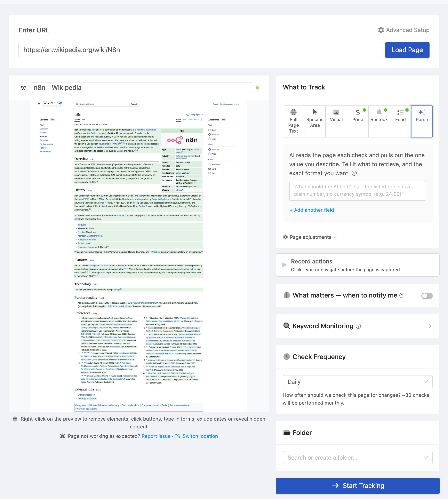The width and height of the screenshot is (448, 499).
Task: Click the Advanced Setup gear icon
Action: pos(381,30)
